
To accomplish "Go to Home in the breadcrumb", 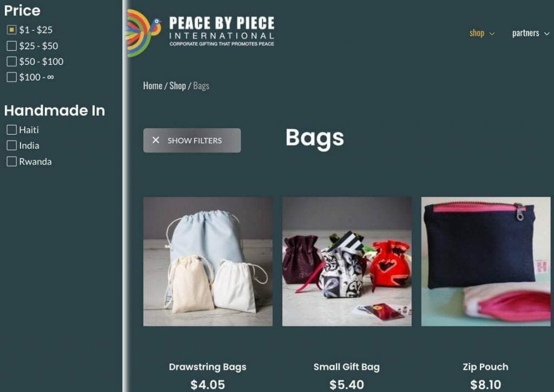I will pyautogui.click(x=153, y=86).
